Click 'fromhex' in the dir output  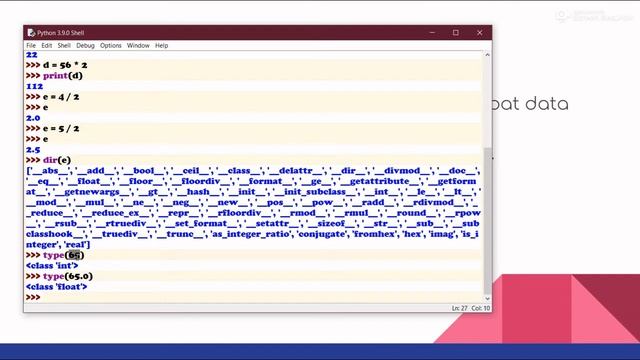point(375,234)
